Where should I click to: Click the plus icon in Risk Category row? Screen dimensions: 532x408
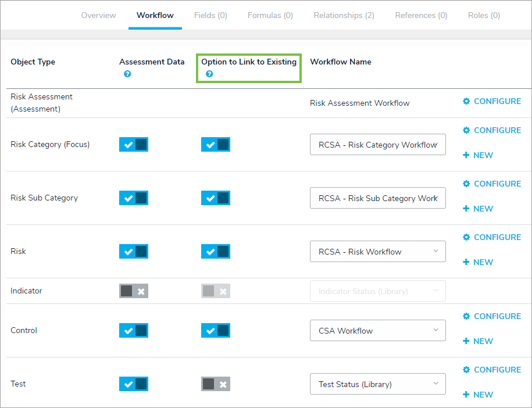pos(466,155)
